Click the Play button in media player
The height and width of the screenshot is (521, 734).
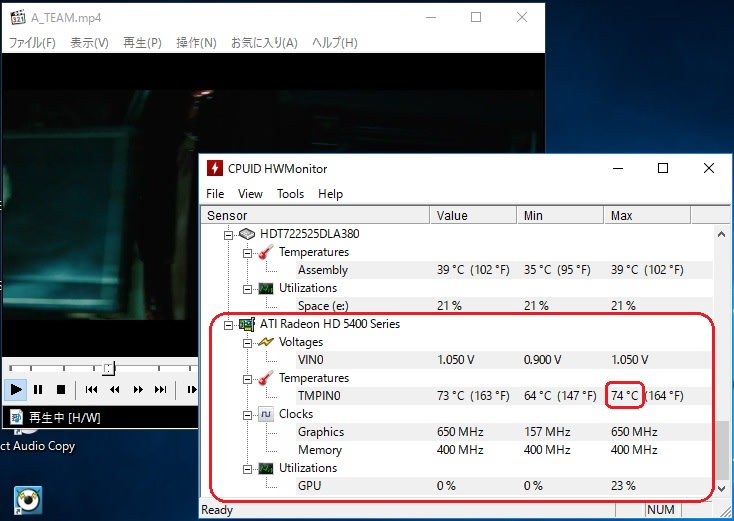pyautogui.click(x=15, y=389)
